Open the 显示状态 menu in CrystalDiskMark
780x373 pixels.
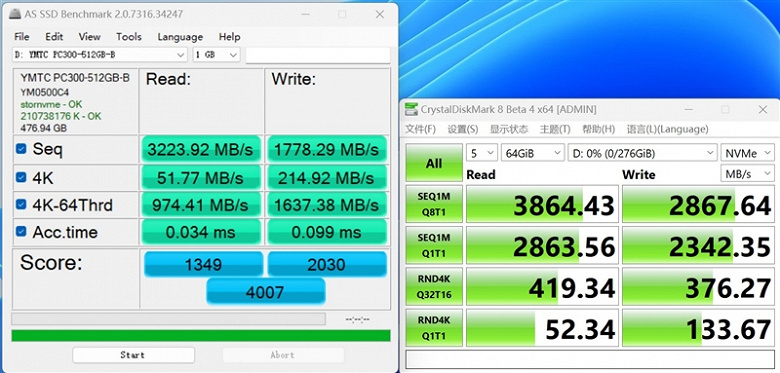tap(509, 129)
